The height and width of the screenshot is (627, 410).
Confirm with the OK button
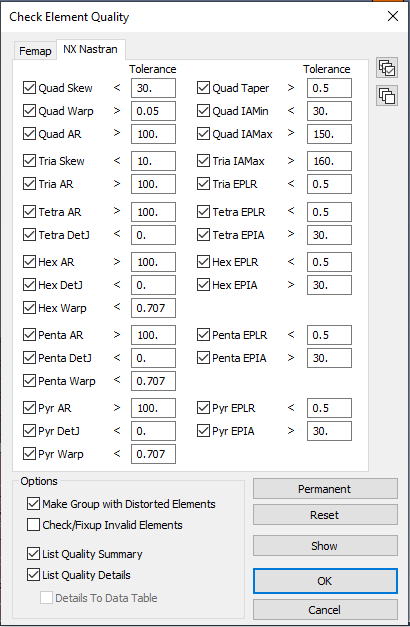pos(325,581)
